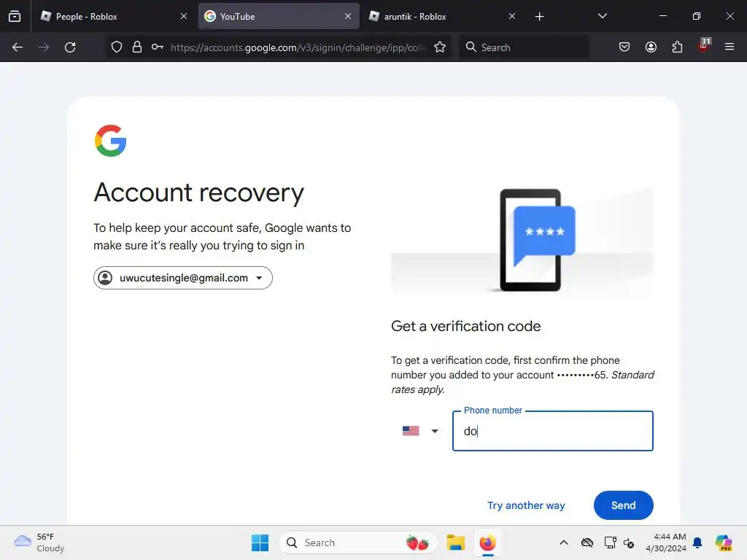
Task: Show hidden system tray icons
Action: [x=564, y=542]
